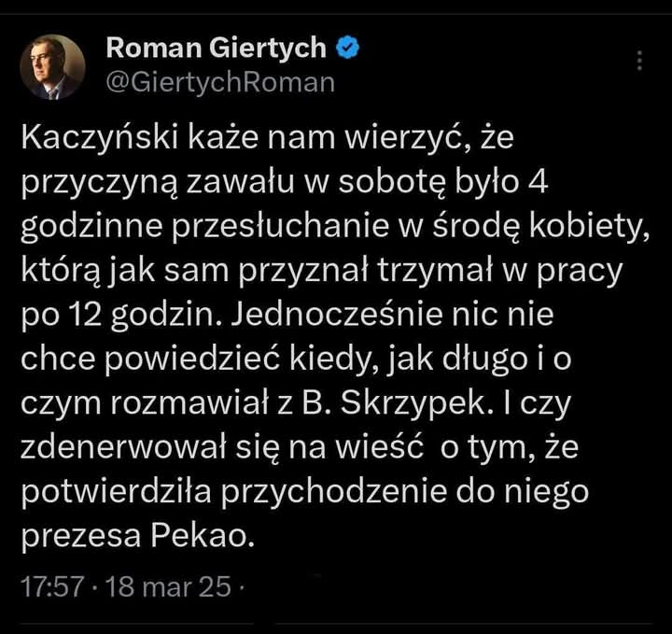Click the word Pekao in the tweet
672x634 pixels.
(218, 537)
